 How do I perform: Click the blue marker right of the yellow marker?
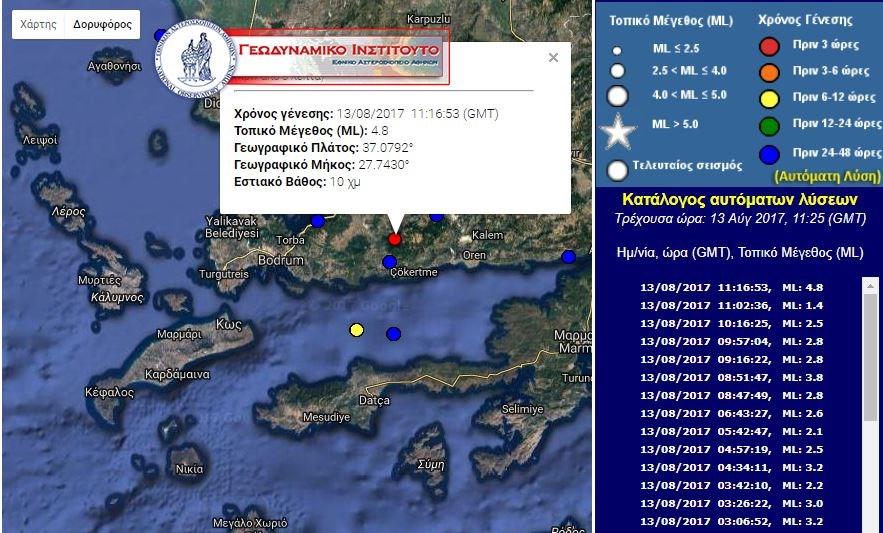(393, 333)
